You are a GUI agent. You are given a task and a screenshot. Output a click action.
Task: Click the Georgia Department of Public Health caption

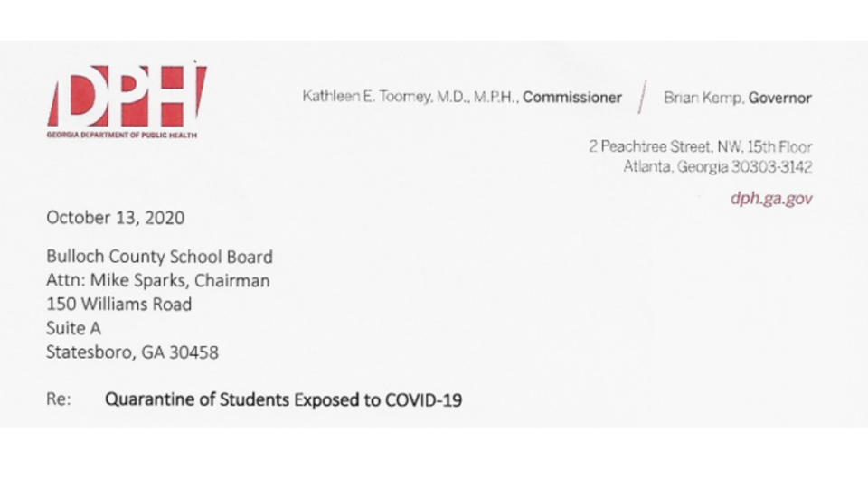(122, 135)
